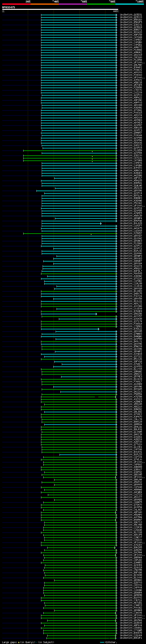Open hit UniRef100_Q570E5
Viewport: 146px width, 644px height.
(x=131, y=85)
